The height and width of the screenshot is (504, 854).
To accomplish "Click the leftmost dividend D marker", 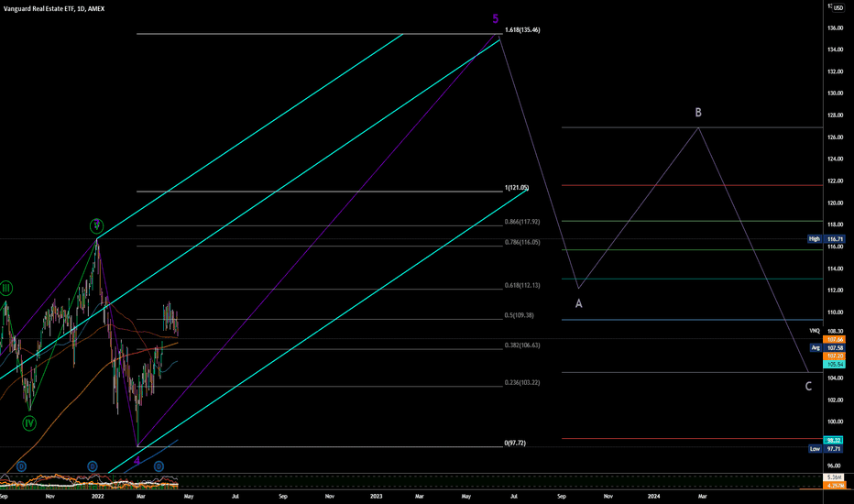I will (21, 466).
